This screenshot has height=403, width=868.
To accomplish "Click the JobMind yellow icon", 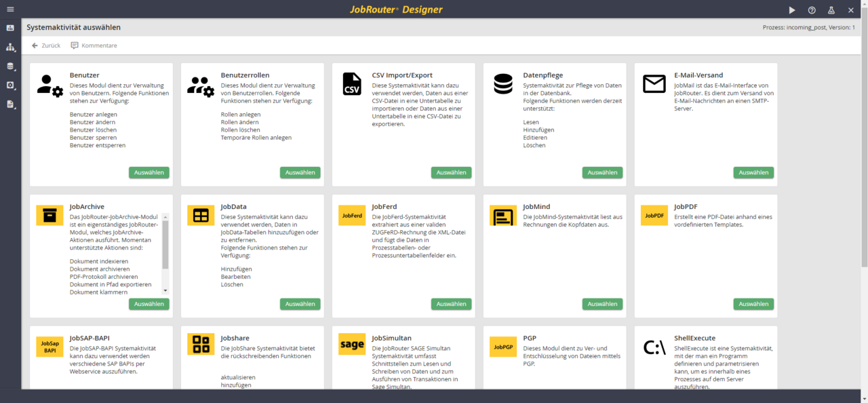I will (503, 215).
